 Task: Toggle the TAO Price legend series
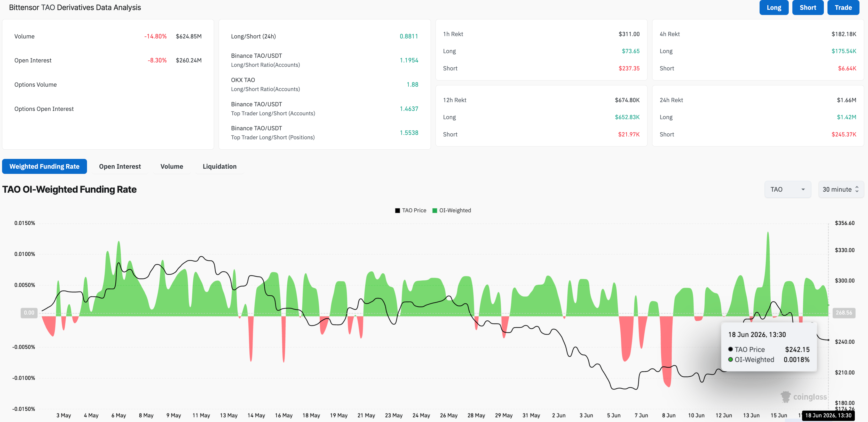click(x=411, y=210)
